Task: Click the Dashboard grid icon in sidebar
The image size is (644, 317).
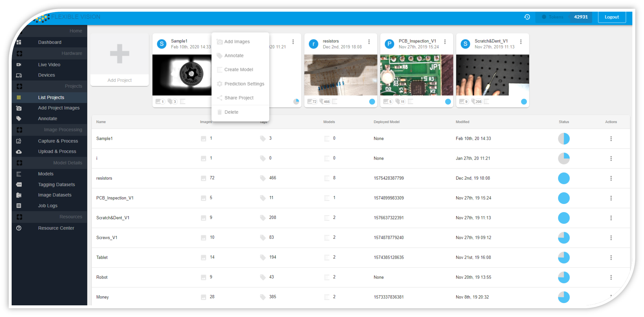Action: coord(19,42)
